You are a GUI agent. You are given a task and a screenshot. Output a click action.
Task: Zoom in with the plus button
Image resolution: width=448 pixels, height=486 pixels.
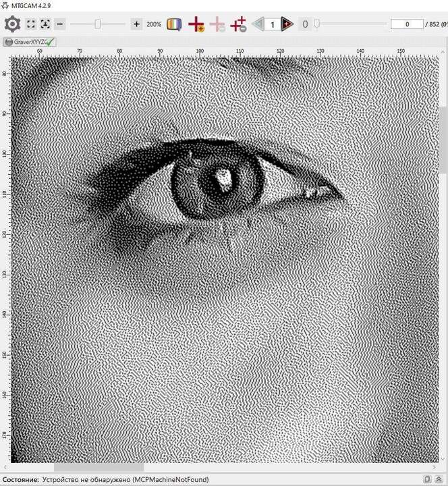(137, 24)
